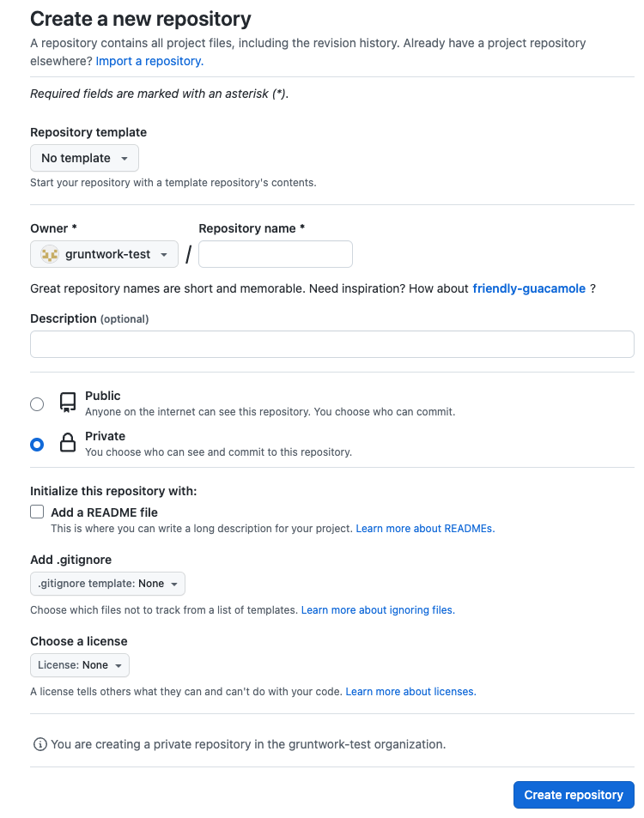This screenshot has height=818, width=644.
Task: Open the License dropdown
Action: [x=79, y=664]
